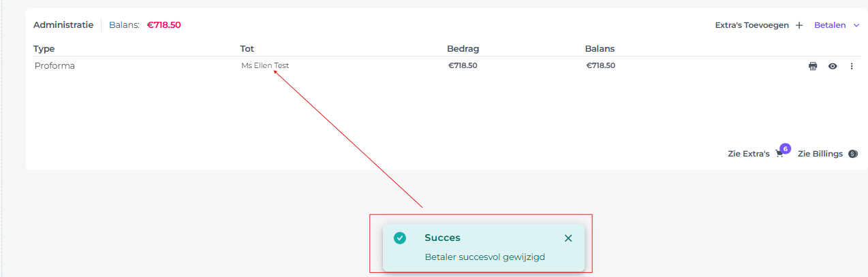Click the chevron next to Betalen
Screen dimensions: 868x277
click(x=856, y=25)
